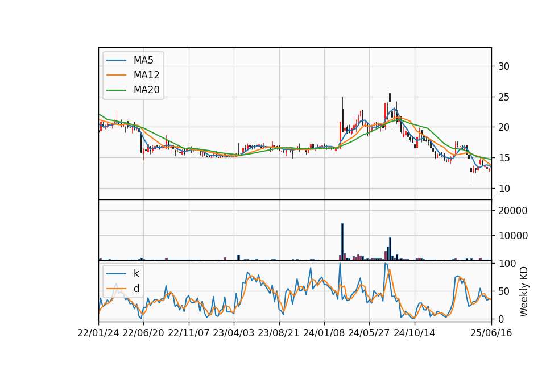Click the MA5 legend label

coord(143,60)
